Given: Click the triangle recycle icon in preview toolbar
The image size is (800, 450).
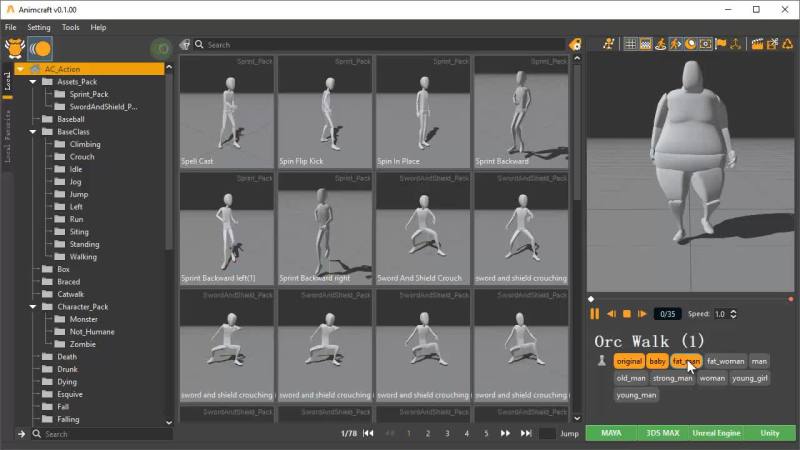Looking at the screenshot, I should pyautogui.click(x=788, y=44).
